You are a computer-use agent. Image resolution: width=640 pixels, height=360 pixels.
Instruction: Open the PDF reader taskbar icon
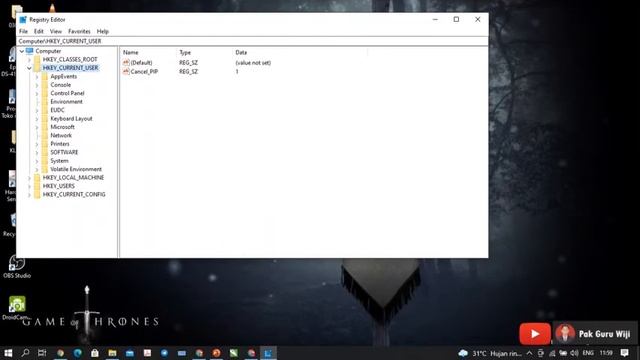[147, 353]
